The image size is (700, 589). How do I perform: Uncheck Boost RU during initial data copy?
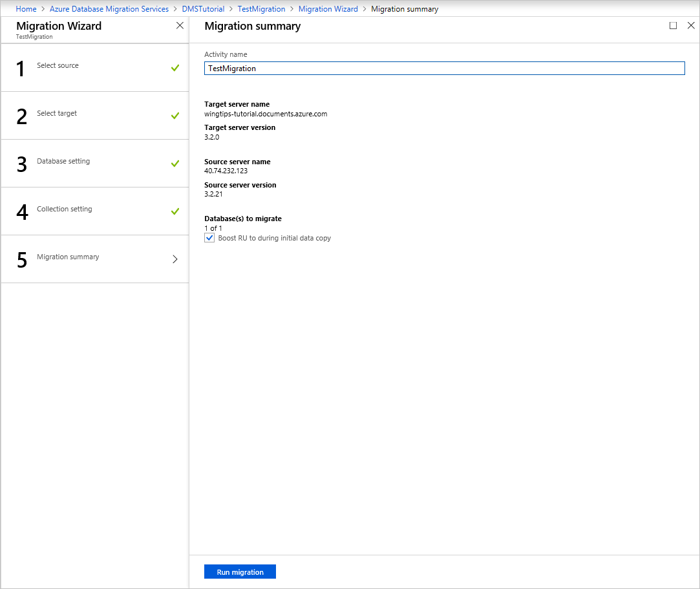click(x=209, y=238)
